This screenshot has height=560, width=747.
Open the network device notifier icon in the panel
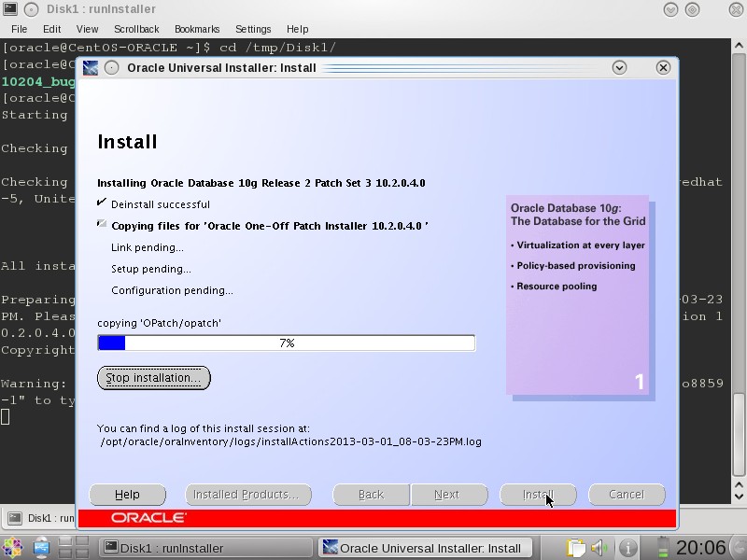pos(41,548)
